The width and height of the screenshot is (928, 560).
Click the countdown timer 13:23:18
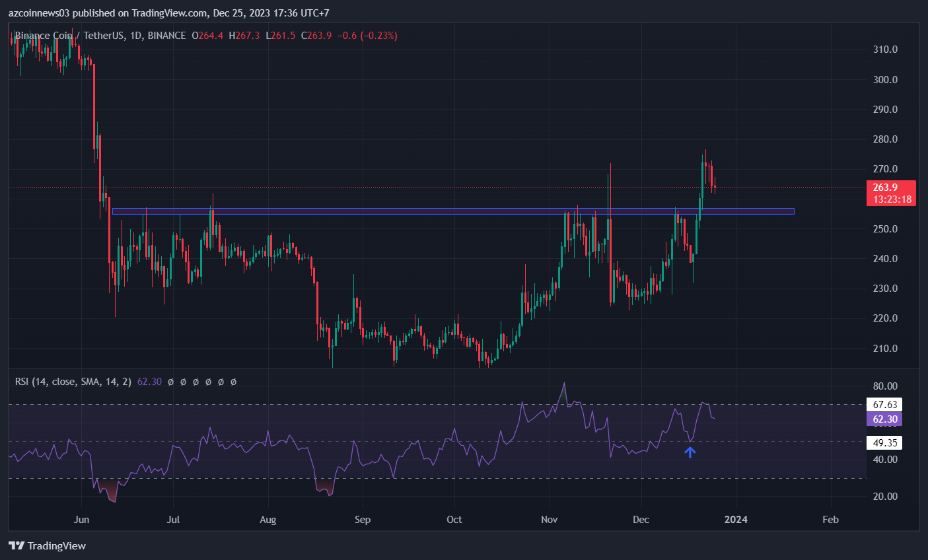(892, 199)
